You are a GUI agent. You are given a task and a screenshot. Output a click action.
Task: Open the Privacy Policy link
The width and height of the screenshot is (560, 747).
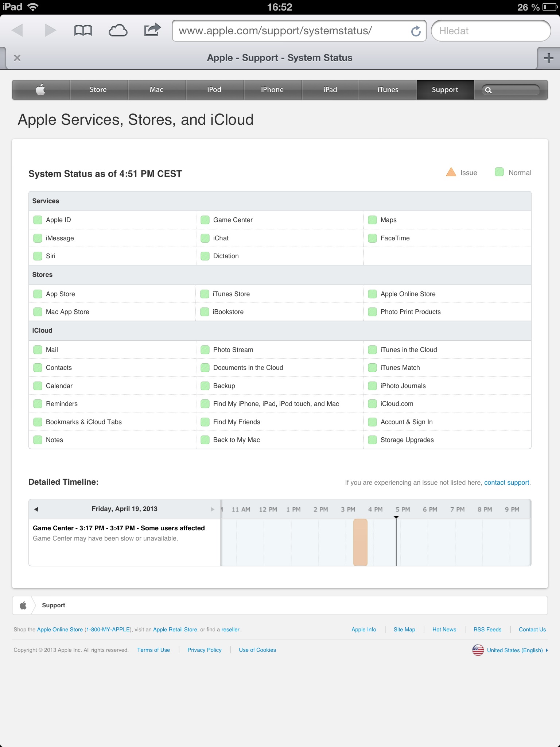click(204, 650)
